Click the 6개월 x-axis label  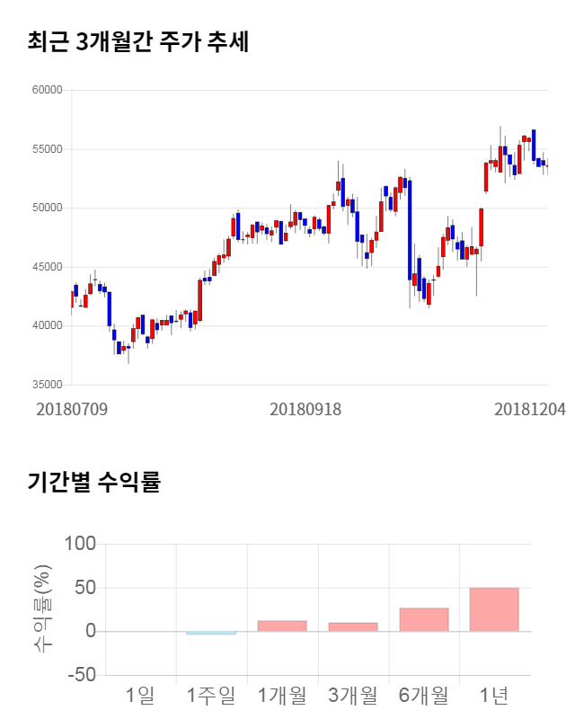(x=423, y=695)
